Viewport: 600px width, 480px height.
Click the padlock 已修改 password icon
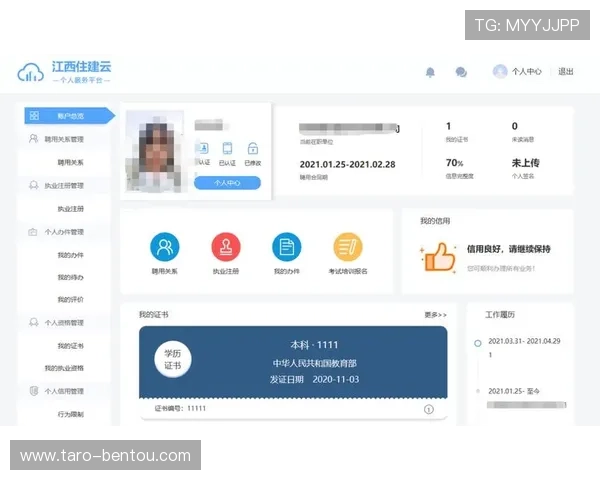click(253, 148)
